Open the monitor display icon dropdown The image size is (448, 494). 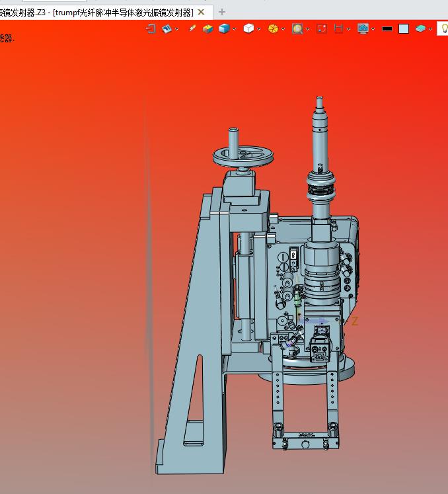tap(373, 29)
